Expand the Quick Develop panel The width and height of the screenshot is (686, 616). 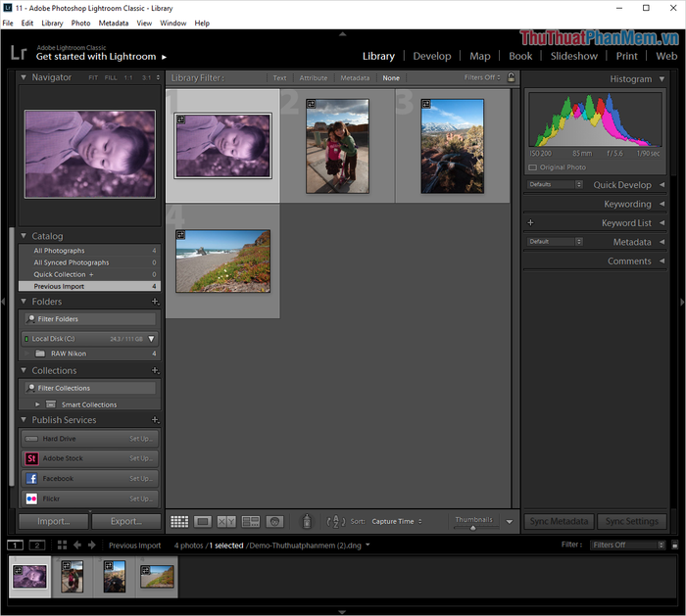coord(661,184)
